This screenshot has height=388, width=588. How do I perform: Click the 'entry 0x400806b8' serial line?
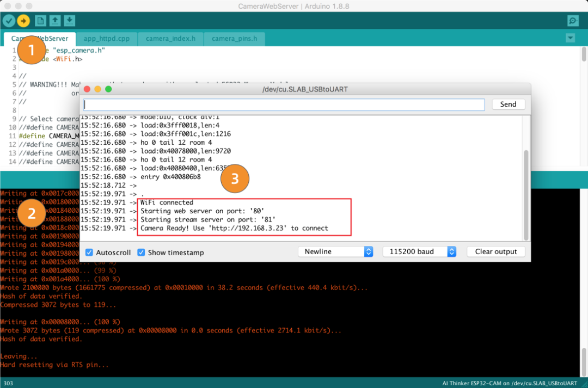pyautogui.click(x=170, y=177)
